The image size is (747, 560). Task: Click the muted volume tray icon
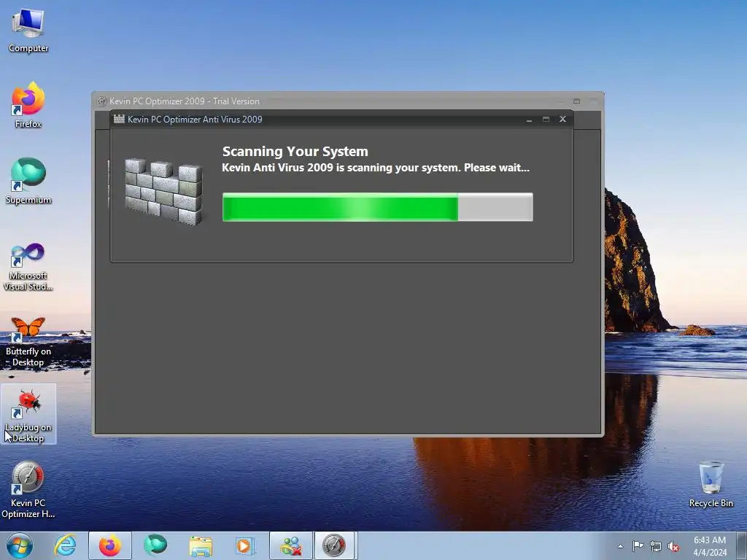click(x=673, y=546)
